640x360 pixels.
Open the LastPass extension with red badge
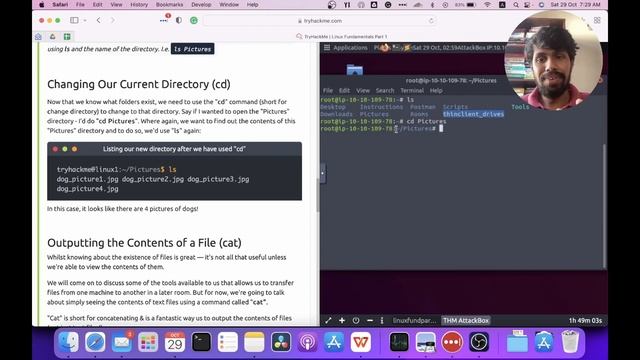pos(164,19)
